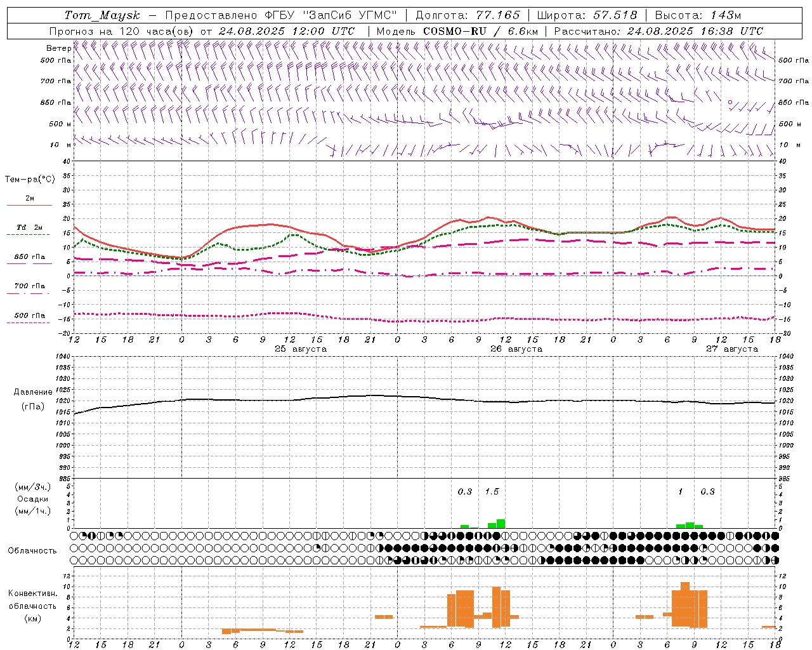Click the 27 августа date label
This screenshot has width=812, height=650.
(x=732, y=349)
